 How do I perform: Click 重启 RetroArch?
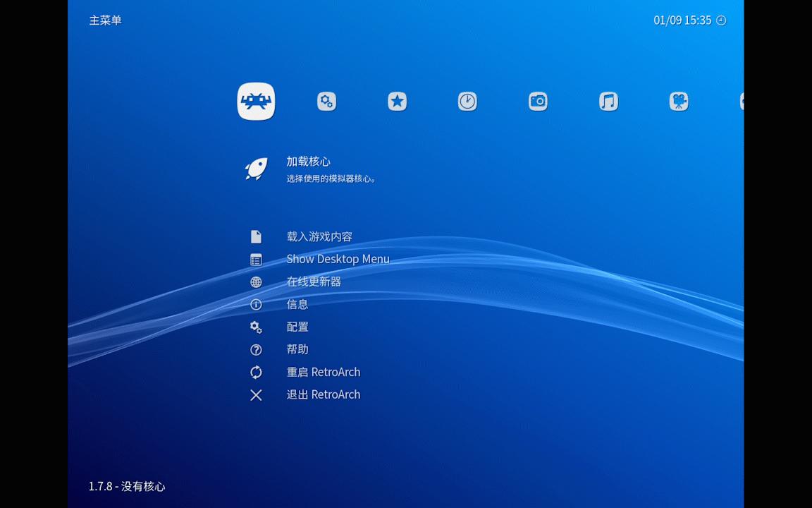pyautogui.click(x=324, y=372)
